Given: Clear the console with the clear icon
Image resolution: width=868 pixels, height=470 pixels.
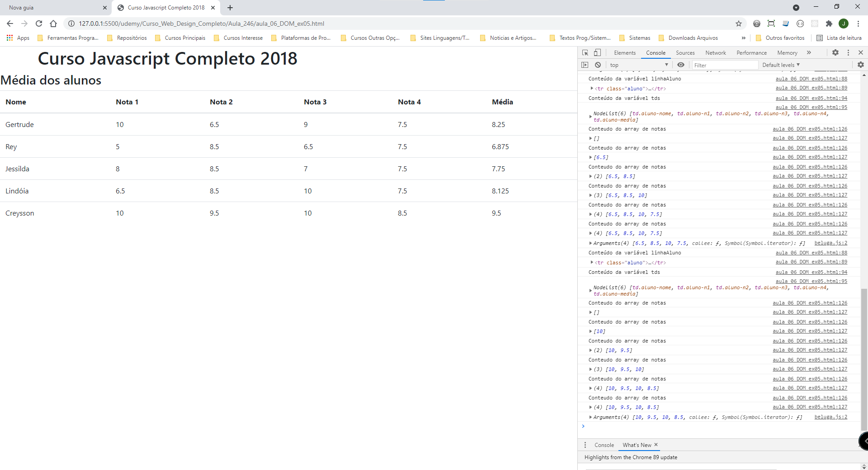Looking at the screenshot, I should [x=598, y=65].
